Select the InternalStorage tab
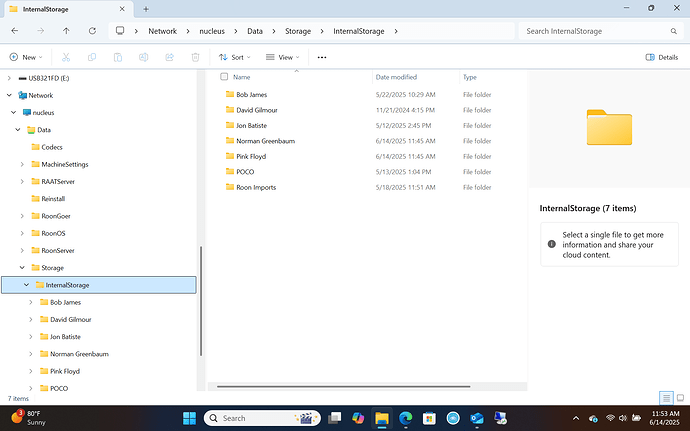690x431 pixels. point(67,9)
